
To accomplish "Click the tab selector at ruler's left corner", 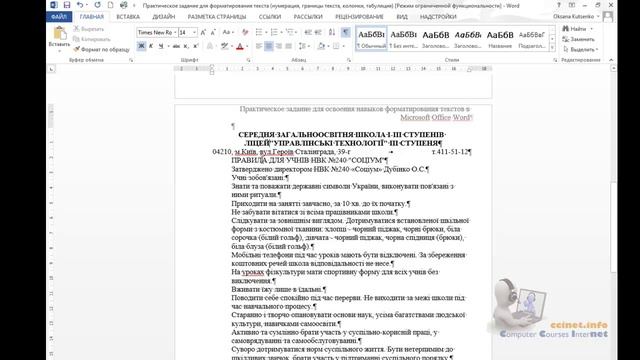I will 51,69.
